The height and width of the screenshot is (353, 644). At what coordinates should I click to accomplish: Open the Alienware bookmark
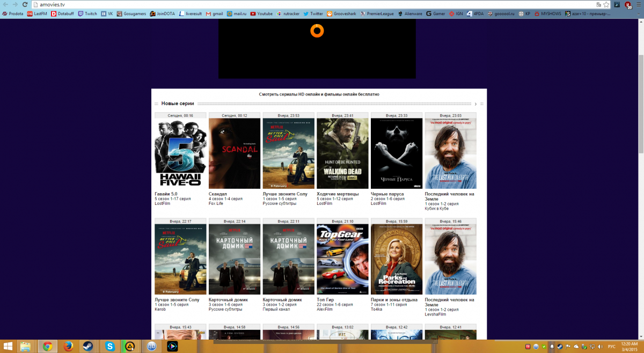coord(411,13)
